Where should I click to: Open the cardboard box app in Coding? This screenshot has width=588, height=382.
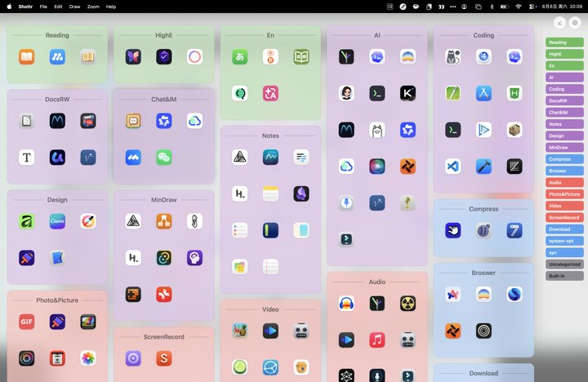point(514,130)
